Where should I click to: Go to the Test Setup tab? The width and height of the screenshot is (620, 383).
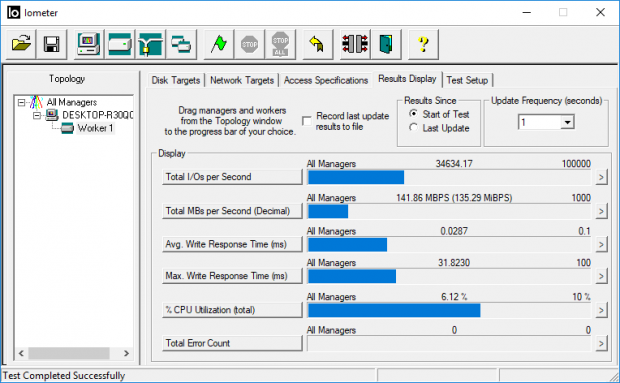(x=467, y=80)
